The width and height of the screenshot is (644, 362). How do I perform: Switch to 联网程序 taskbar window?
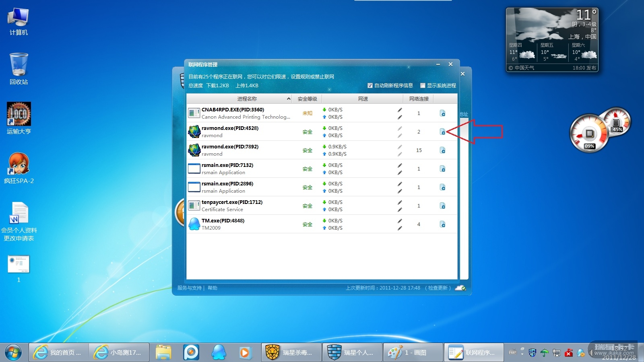tap(474, 352)
